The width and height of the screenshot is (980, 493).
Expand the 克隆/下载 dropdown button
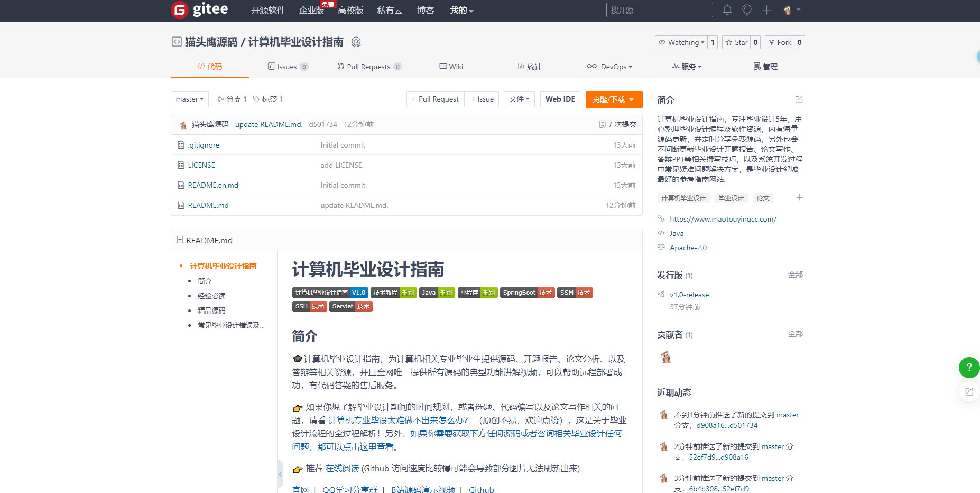coord(614,99)
